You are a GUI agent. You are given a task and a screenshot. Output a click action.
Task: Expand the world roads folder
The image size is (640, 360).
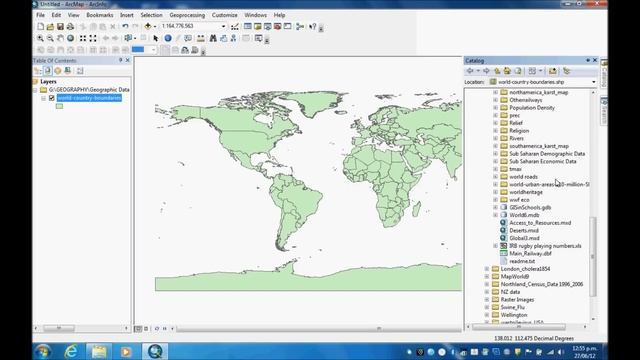click(496, 177)
